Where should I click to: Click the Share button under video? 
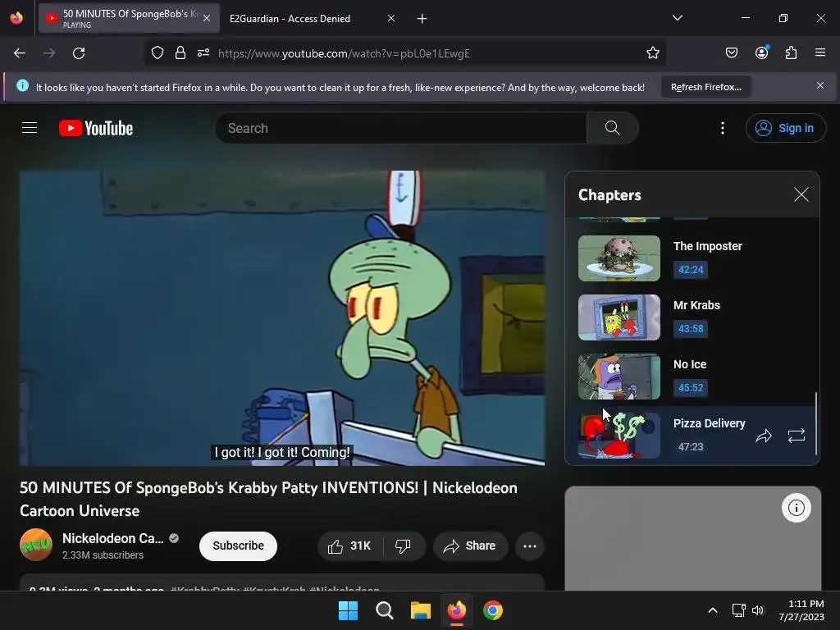point(470,546)
